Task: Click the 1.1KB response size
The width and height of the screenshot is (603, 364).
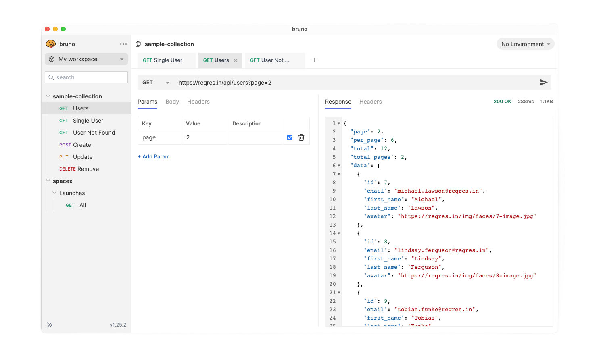Action: pyautogui.click(x=547, y=102)
